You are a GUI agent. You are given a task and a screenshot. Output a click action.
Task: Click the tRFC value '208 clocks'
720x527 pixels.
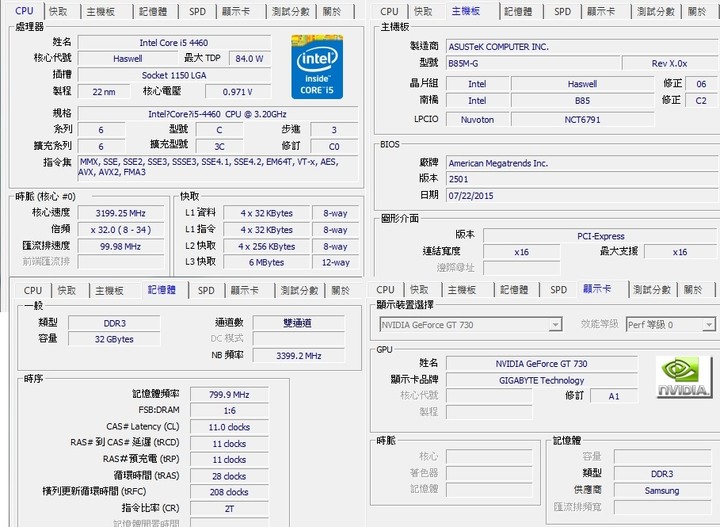(x=229, y=492)
